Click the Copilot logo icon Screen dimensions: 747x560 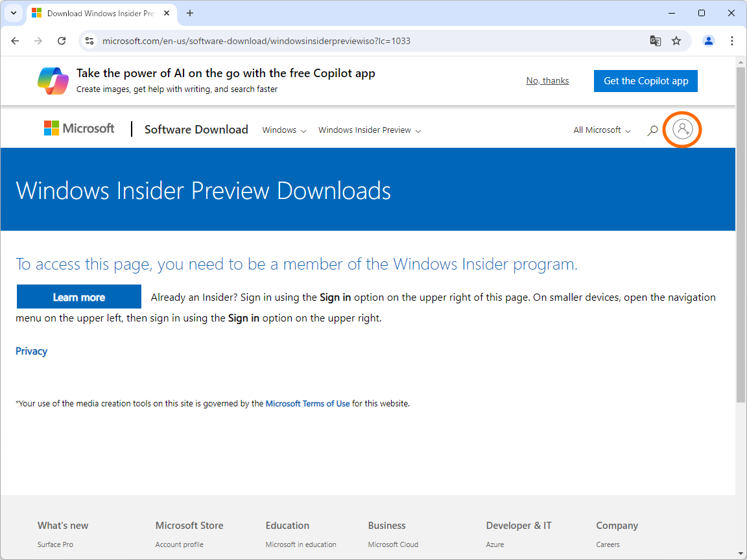pyautogui.click(x=53, y=80)
